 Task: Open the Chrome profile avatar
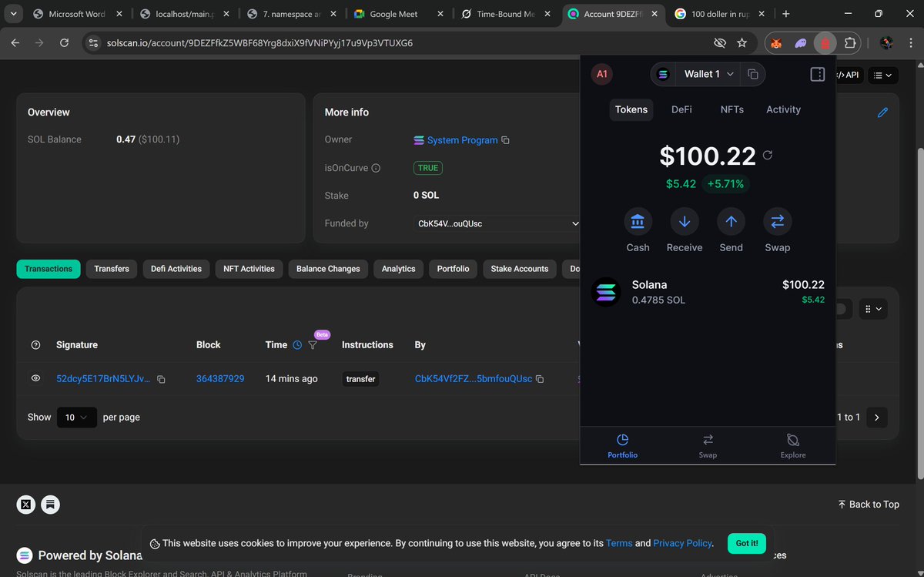[887, 43]
